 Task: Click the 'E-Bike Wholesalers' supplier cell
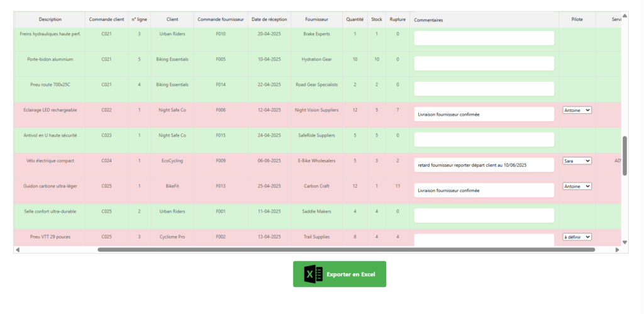(316, 160)
